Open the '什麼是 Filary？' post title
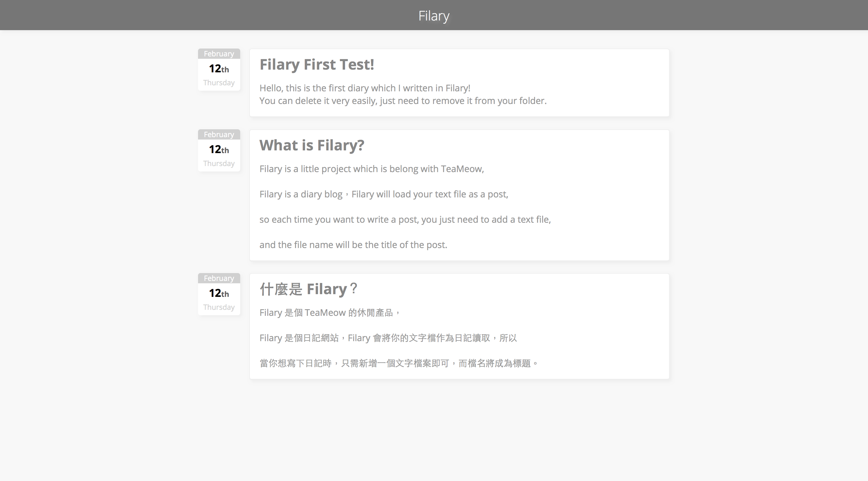Viewport: 868px width, 481px height. 308,289
